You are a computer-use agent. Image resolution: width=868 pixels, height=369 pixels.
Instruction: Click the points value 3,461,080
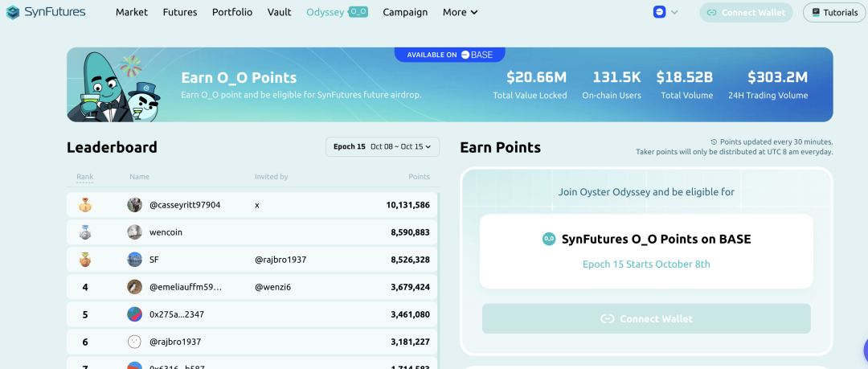pos(410,314)
